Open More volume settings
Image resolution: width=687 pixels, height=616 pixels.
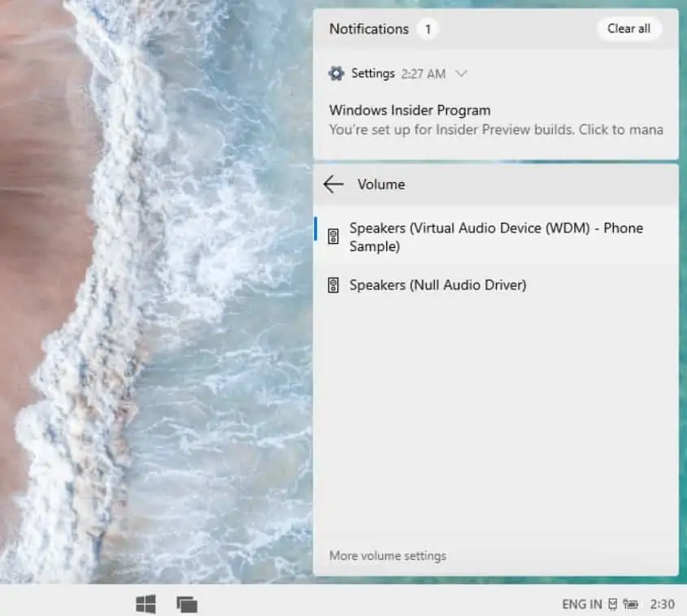pyautogui.click(x=387, y=556)
